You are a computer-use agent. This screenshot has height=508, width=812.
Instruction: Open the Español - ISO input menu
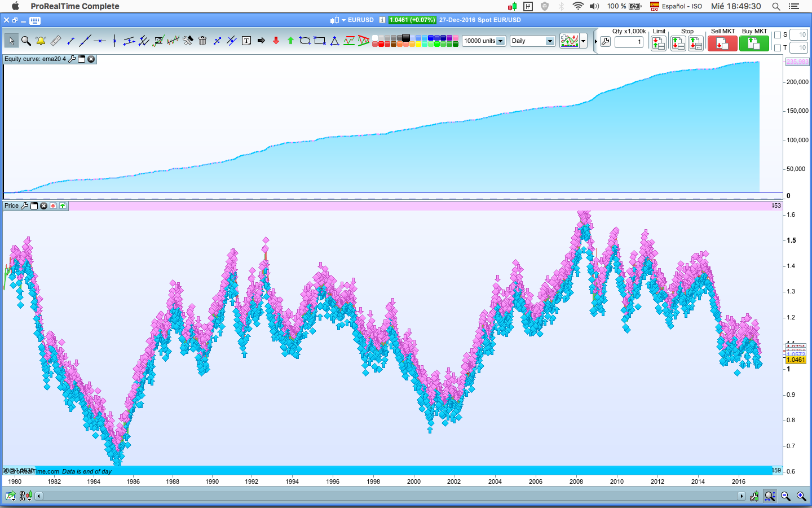click(676, 6)
